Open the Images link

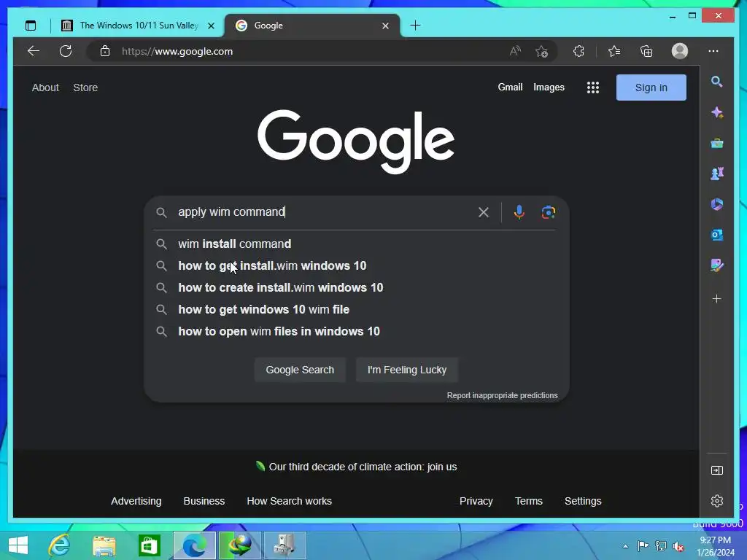point(549,87)
